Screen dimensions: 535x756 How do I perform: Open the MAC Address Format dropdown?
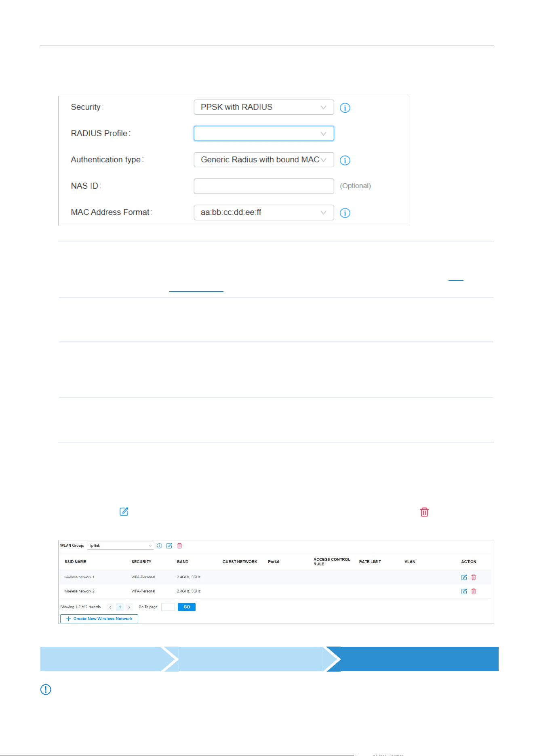tap(264, 212)
